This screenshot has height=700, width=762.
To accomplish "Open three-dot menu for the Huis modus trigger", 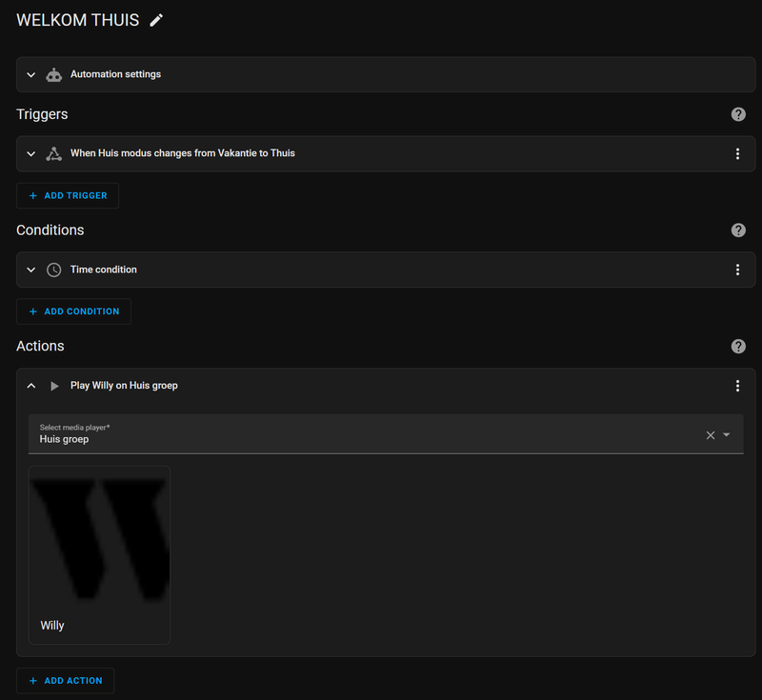I will point(737,153).
